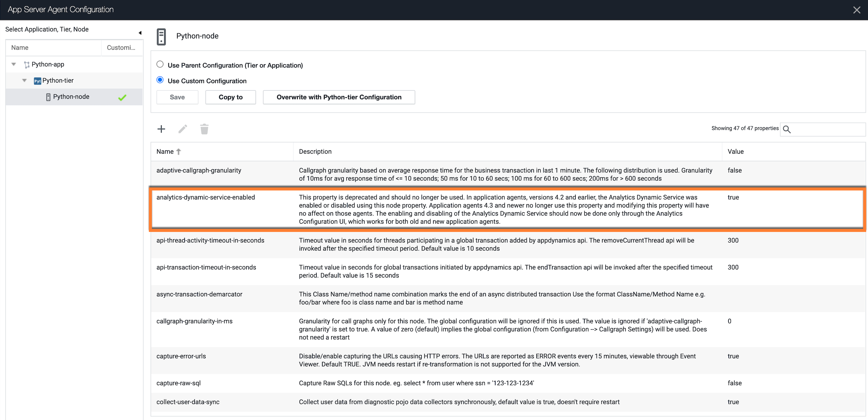Click the search magnifier icon
Screen dimensions: 868x420
tap(787, 129)
